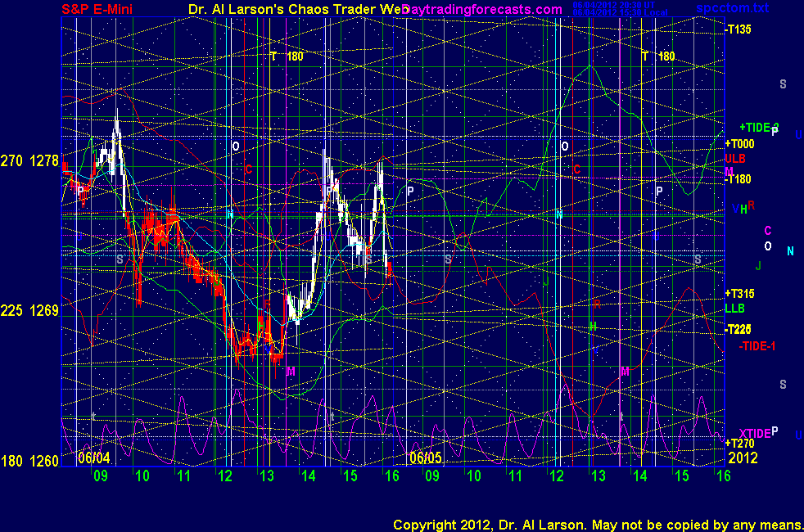Click the red "S&P E-Mini" chart title
The image size is (804, 532).
tap(97, 9)
